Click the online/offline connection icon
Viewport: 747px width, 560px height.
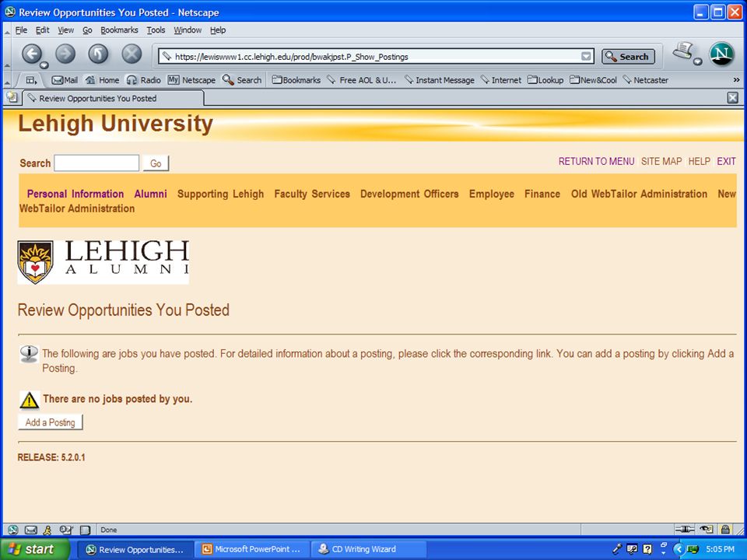pyautogui.click(x=685, y=529)
